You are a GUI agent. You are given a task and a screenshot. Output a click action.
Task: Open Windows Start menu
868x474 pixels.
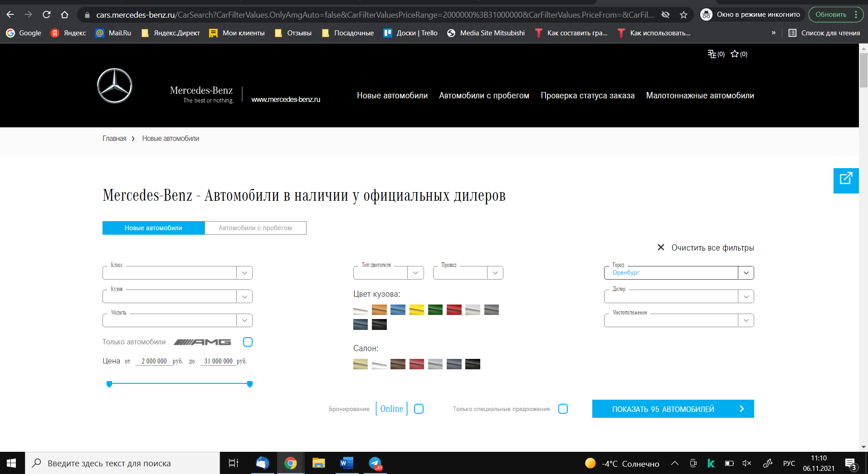[x=12, y=463]
